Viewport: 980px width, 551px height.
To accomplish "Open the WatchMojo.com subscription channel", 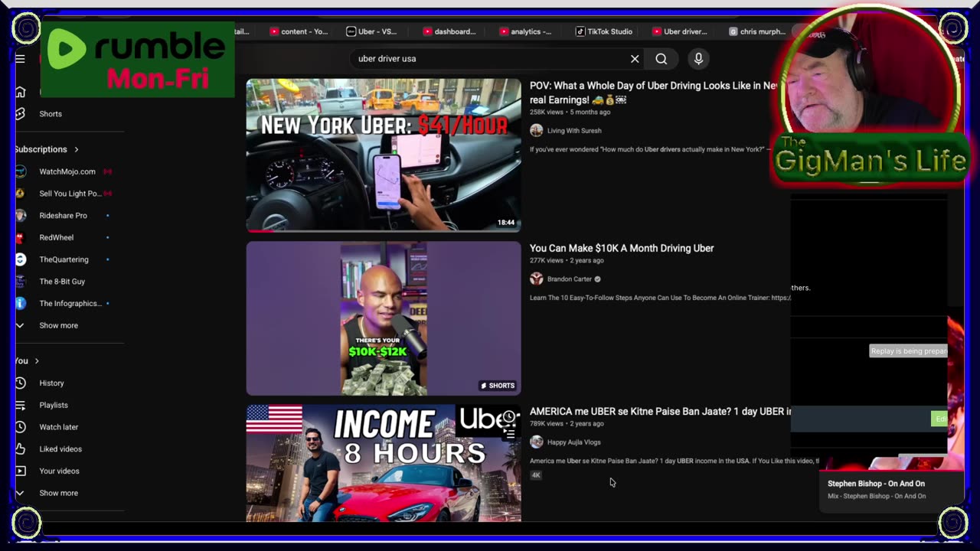I will [67, 171].
